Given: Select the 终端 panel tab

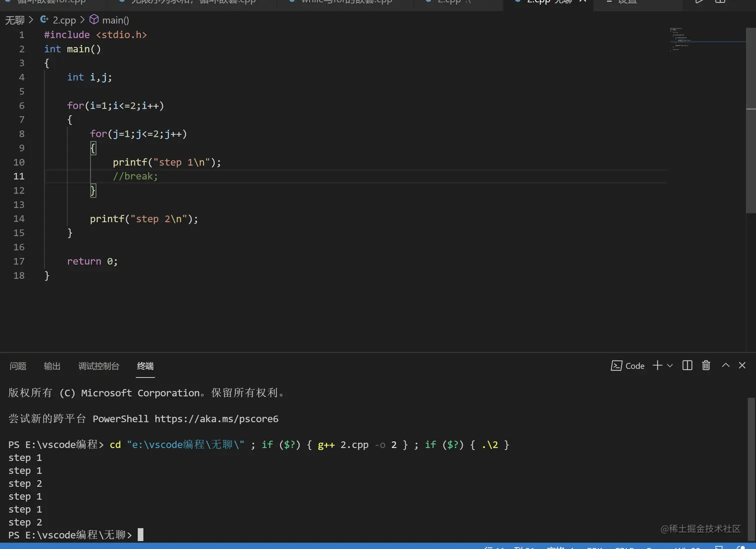Looking at the screenshot, I should [145, 366].
